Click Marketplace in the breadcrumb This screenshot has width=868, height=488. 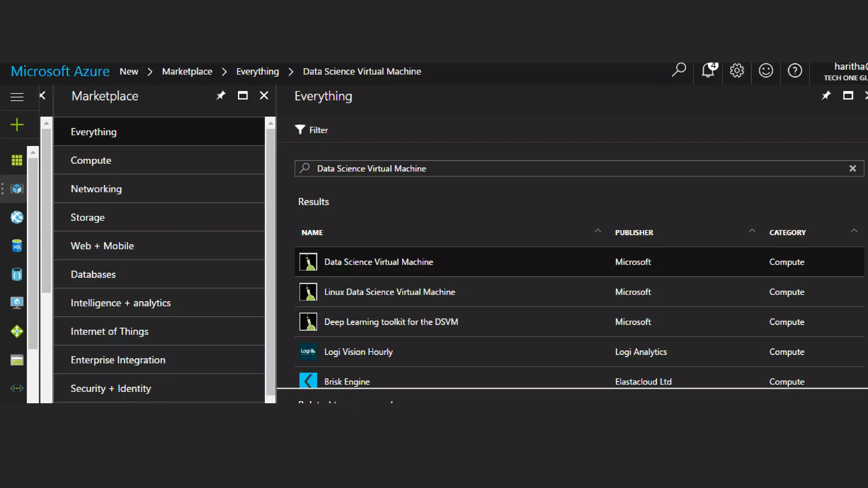click(187, 72)
